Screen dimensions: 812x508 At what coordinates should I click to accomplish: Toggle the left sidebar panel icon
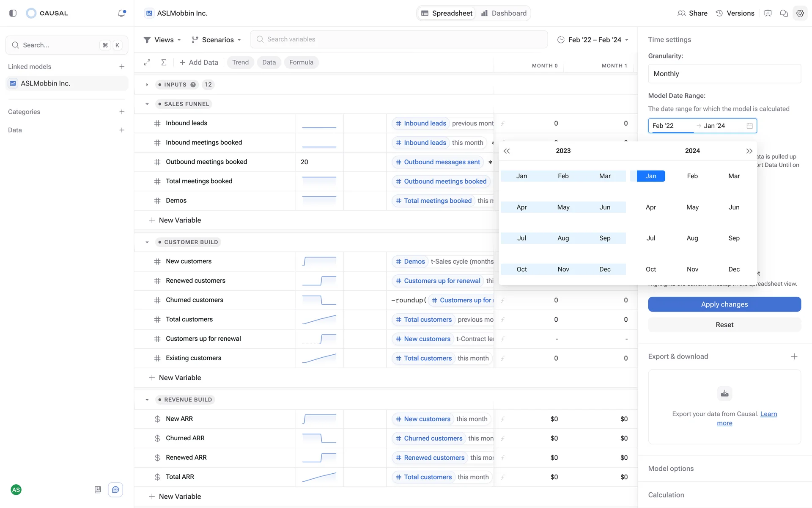pyautogui.click(x=13, y=13)
